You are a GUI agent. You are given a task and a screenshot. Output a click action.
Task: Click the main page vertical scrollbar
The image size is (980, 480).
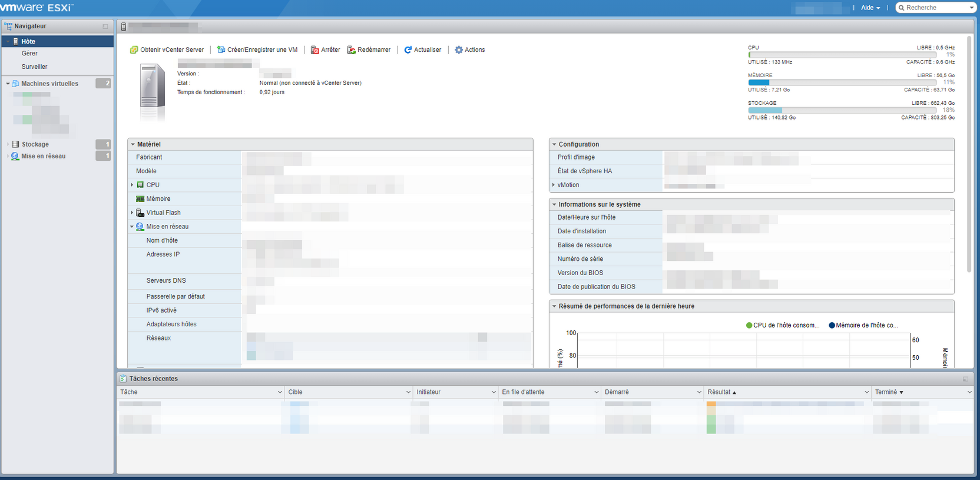click(969, 153)
